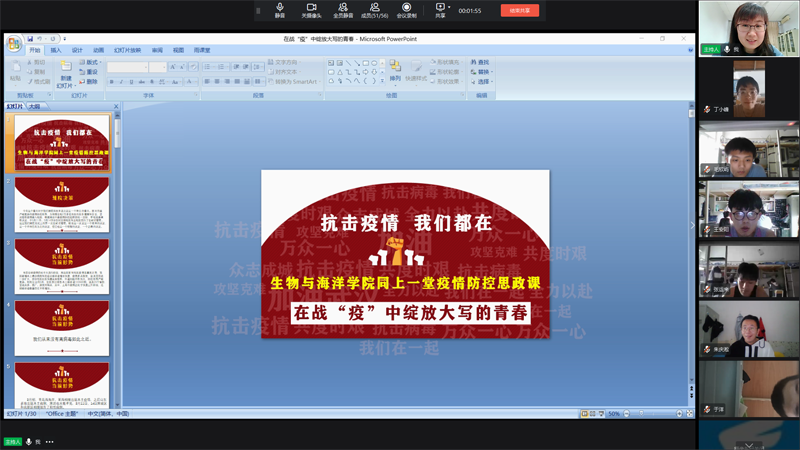The width and height of the screenshot is (800, 450).
Task: Open the Insert ribbon tab
Action: tap(56, 50)
